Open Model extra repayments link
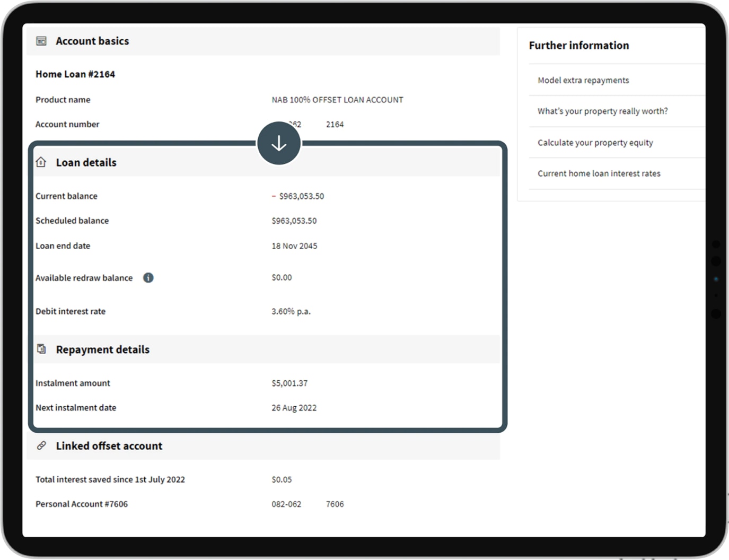This screenshot has height=560, width=729. (583, 80)
